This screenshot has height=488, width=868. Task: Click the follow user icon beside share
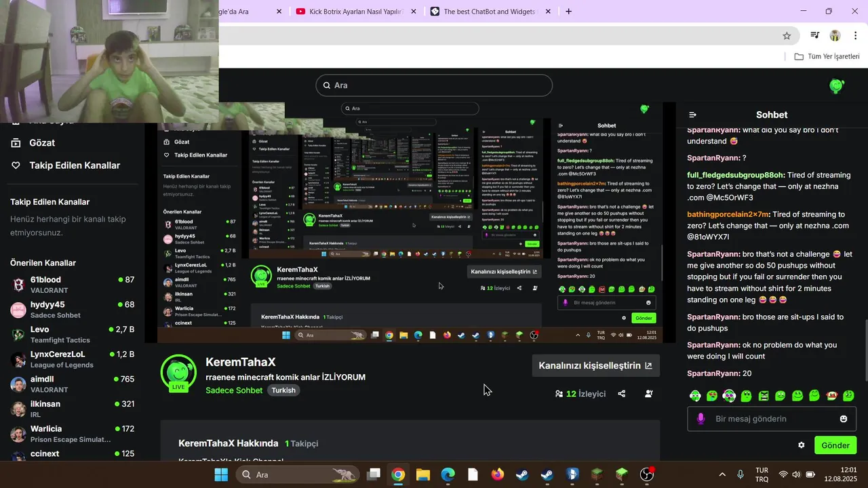[649, 394]
